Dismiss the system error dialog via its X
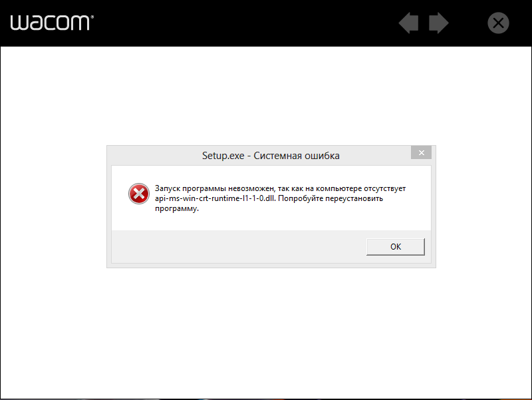Screen dimensions: 532x400 coord(421,153)
